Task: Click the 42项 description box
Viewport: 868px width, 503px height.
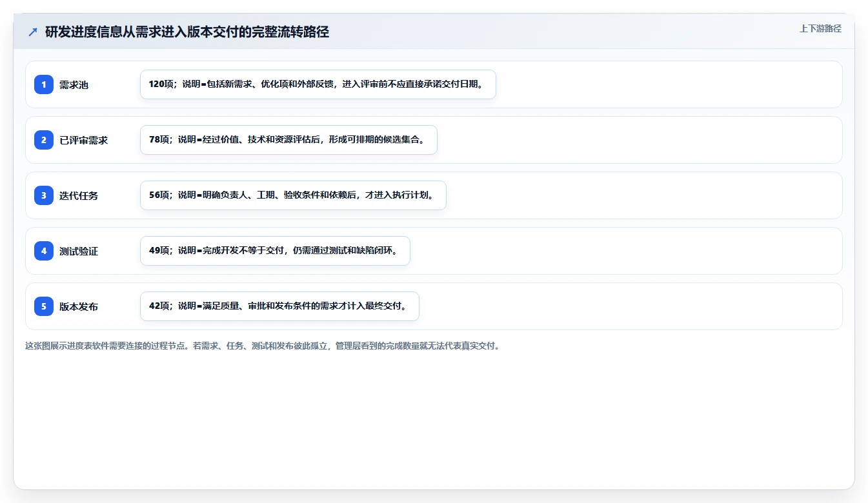Action: (x=279, y=306)
